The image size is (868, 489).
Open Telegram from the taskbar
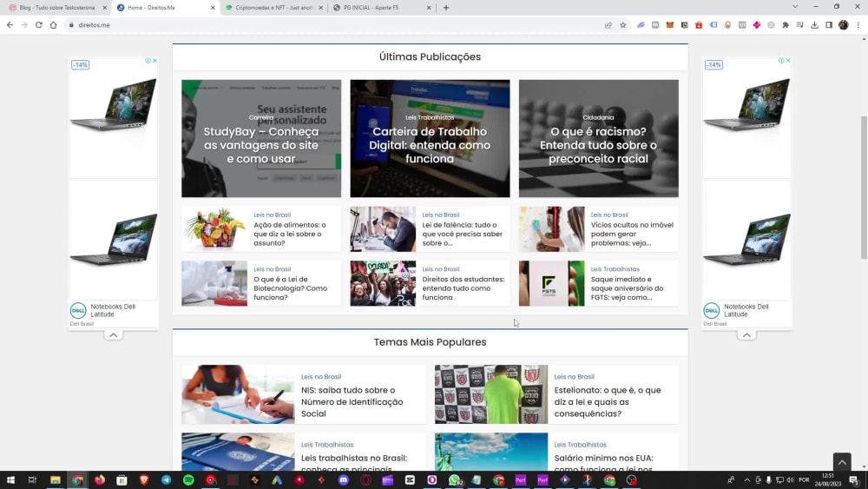point(166,480)
